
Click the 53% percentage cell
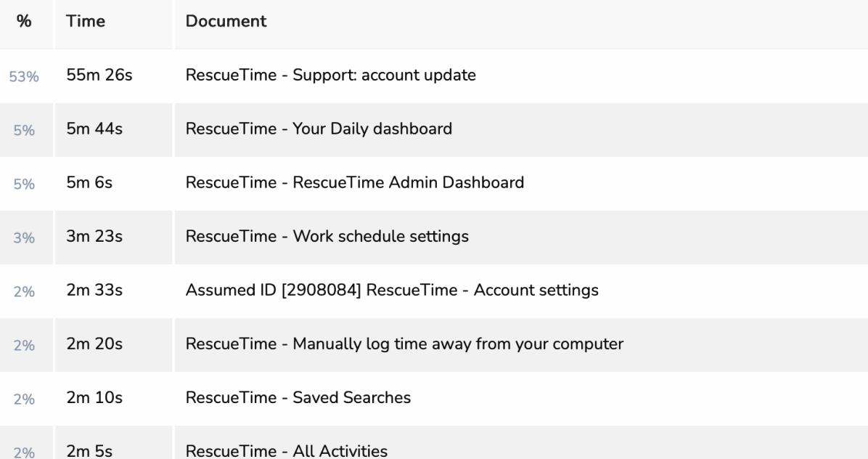[24, 76]
